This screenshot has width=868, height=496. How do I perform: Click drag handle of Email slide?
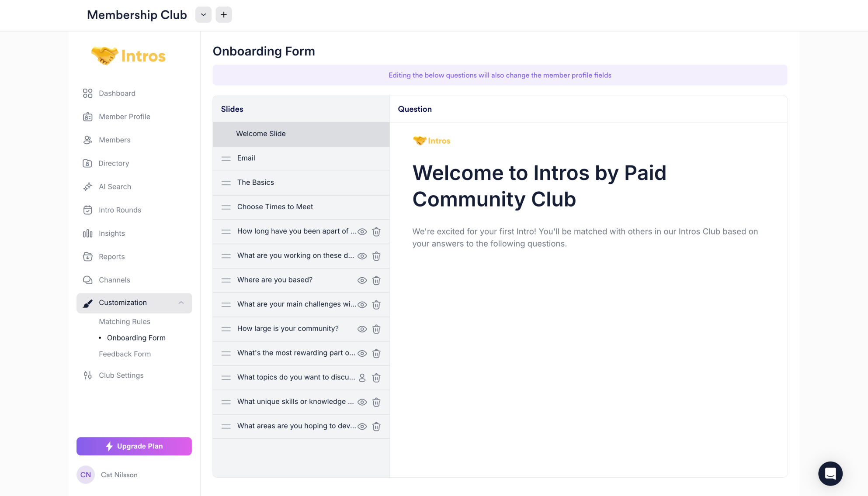point(226,158)
